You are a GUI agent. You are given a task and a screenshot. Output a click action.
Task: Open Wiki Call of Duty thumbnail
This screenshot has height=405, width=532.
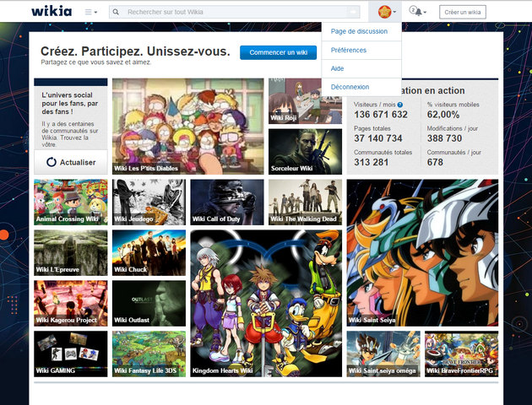click(227, 202)
